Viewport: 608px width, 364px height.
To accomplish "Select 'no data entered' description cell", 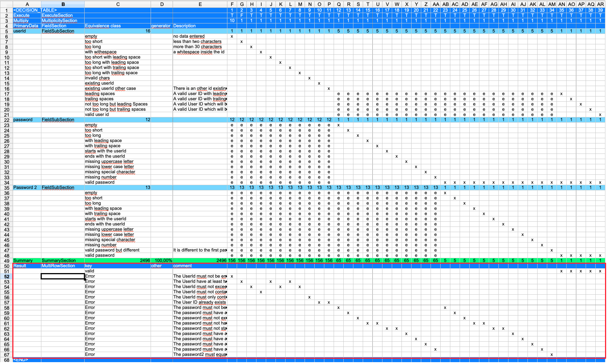I will [200, 36].
